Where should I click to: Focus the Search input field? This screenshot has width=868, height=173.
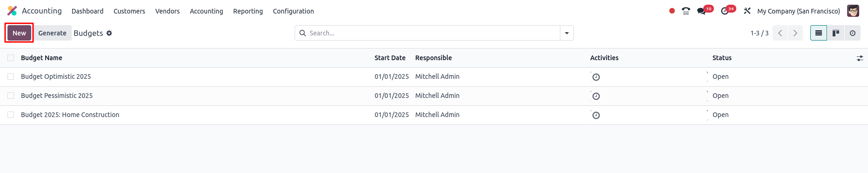[433, 33]
